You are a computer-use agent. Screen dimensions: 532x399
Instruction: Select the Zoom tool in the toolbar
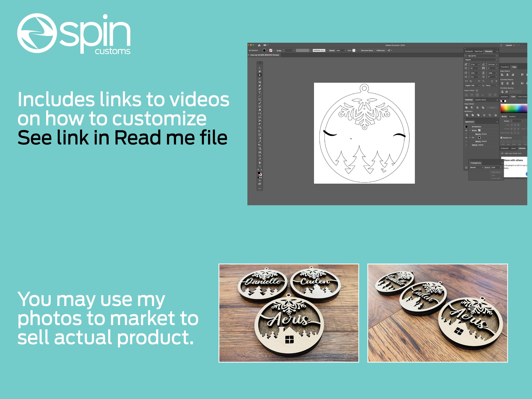coord(260,166)
